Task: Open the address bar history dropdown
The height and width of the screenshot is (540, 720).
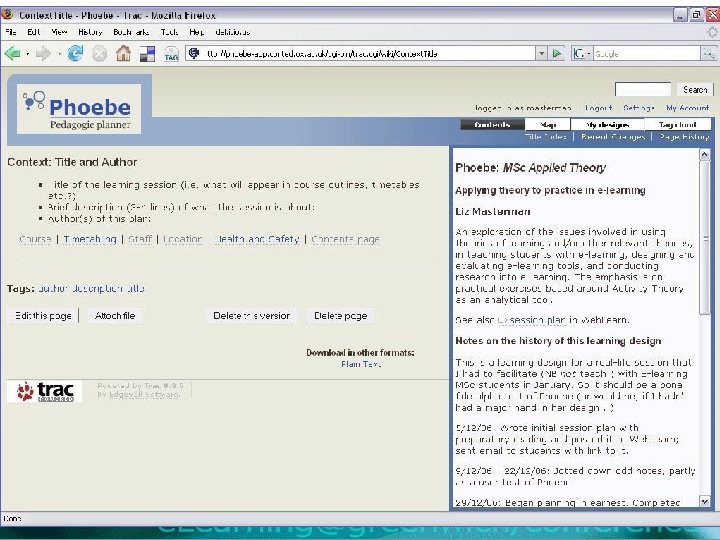Action: (x=541, y=54)
